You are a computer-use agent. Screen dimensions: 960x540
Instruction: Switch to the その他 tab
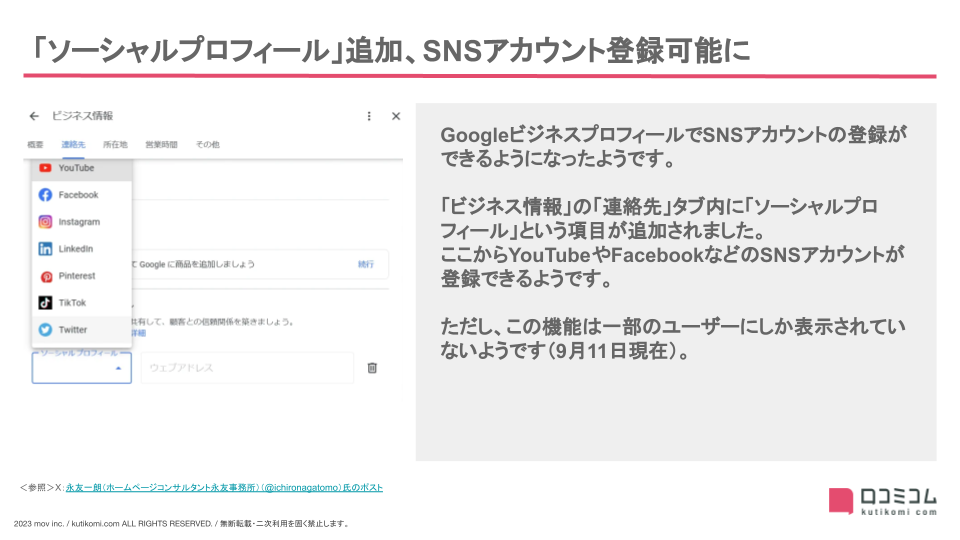(x=208, y=144)
